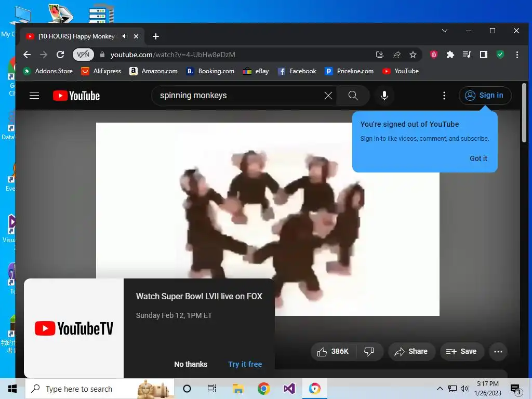Open volume control in tray
This screenshot has height=399, width=532.
tap(464, 389)
